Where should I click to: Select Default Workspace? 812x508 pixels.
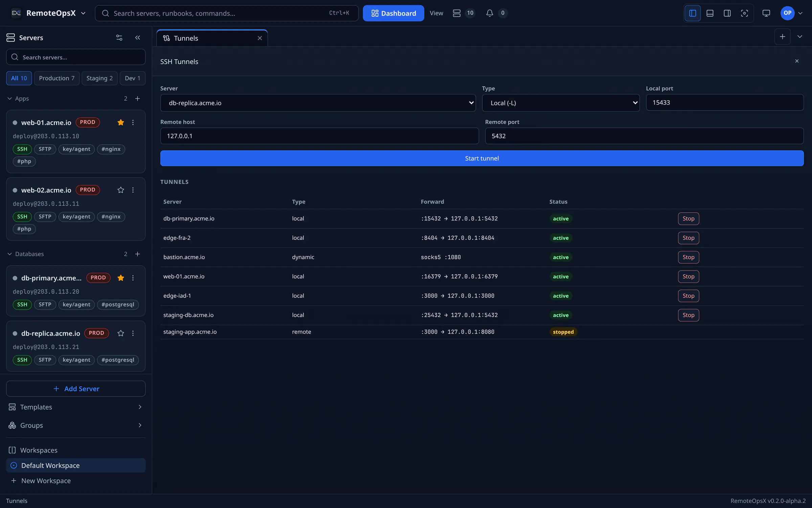coord(76,466)
